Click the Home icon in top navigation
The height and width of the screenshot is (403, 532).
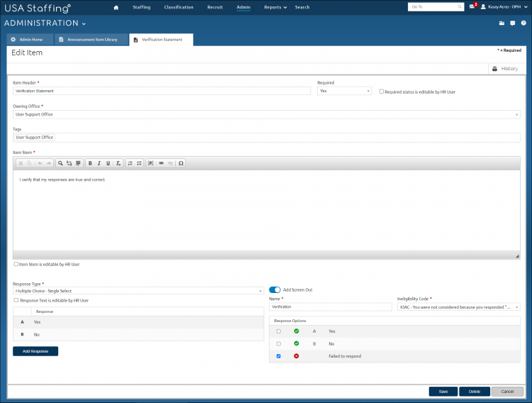[x=116, y=8]
